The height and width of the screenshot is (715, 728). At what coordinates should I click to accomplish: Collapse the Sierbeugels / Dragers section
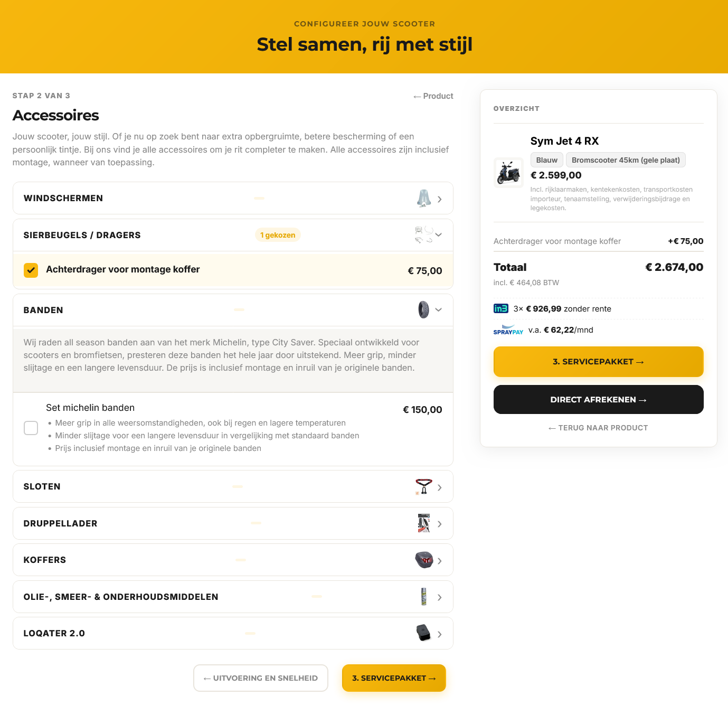[x=439, y=234]
